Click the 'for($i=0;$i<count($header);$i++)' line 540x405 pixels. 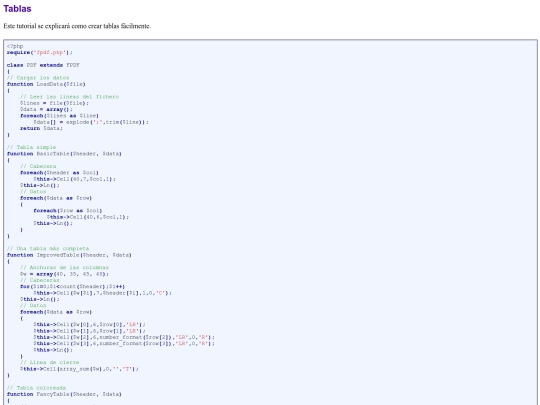pyautogui.click(x=72, y=287)
